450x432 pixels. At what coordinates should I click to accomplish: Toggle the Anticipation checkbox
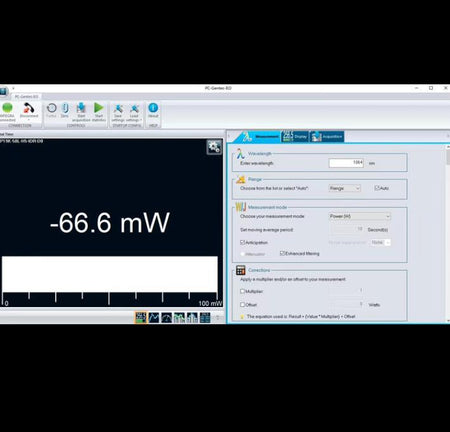pos(243,242)
